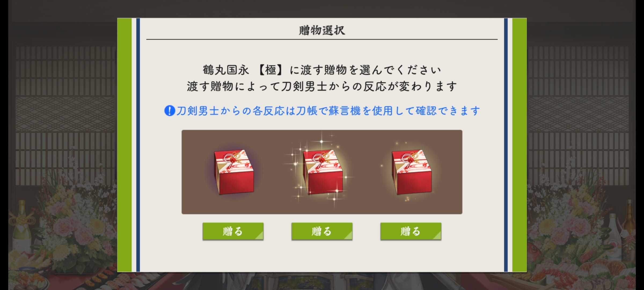The height and width of the screenshot is (290, 644).
Task: Give the middle sparkling gift with 贈る
Action: (x=322, y=231)
